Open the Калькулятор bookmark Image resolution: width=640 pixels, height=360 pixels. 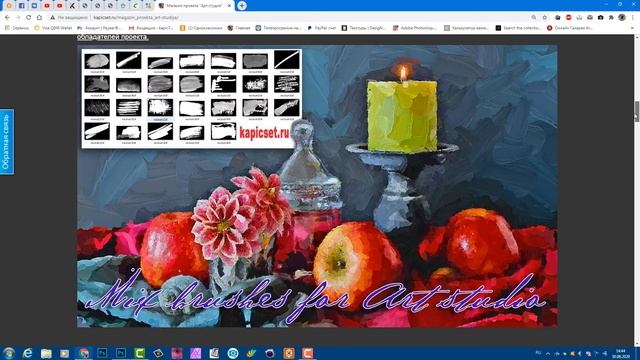coord(466,28)
